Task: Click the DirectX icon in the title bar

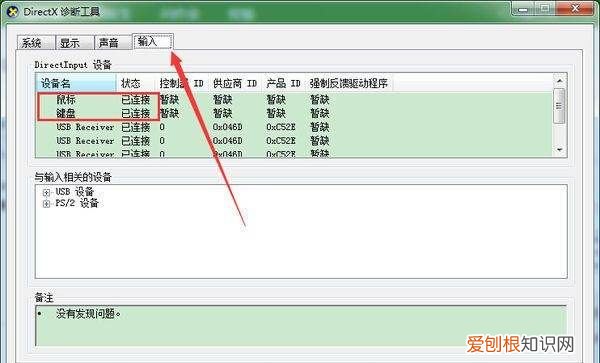Action: click(13, 11)
